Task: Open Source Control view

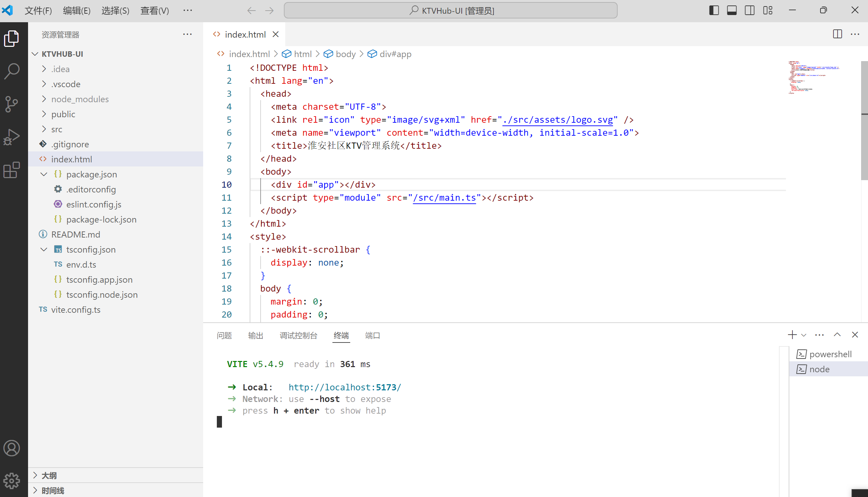Action: [x=12, y=104]
